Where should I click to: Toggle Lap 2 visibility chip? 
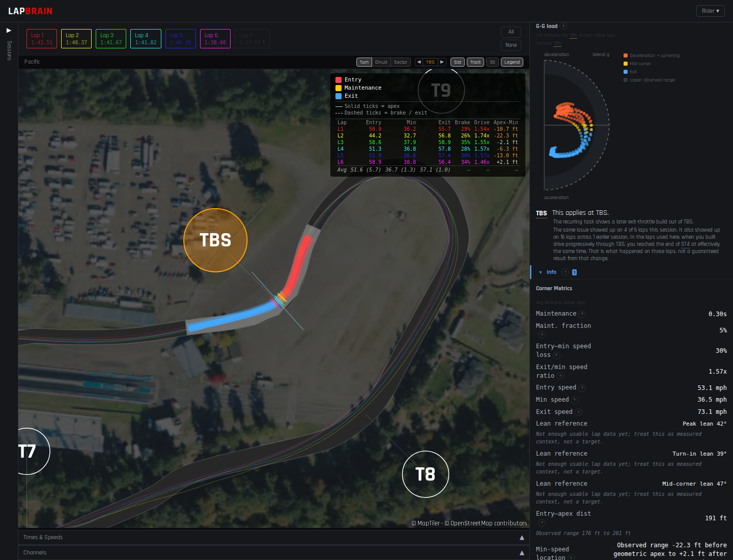click(x=76, y=39)
